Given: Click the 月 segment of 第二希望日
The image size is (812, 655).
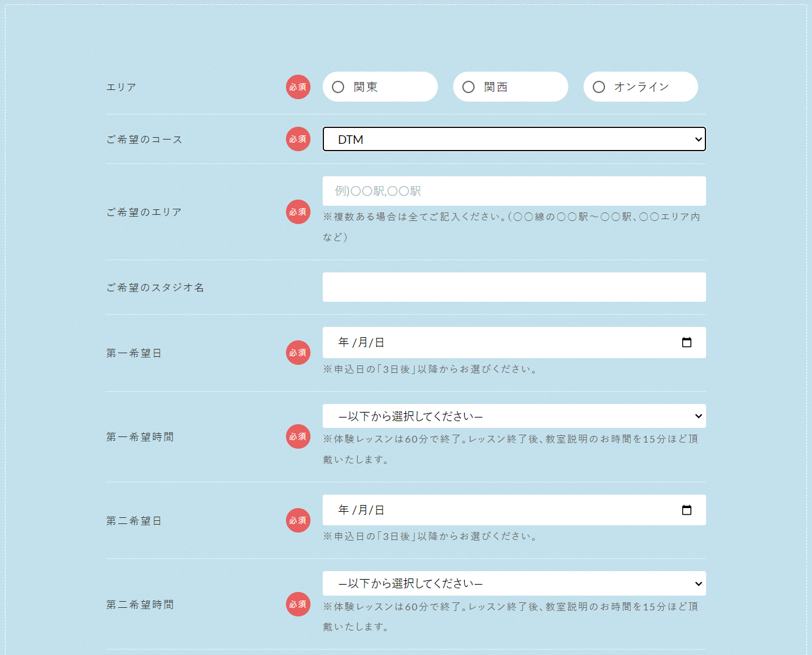Looking at the screenshot, I should click(363, 509).
